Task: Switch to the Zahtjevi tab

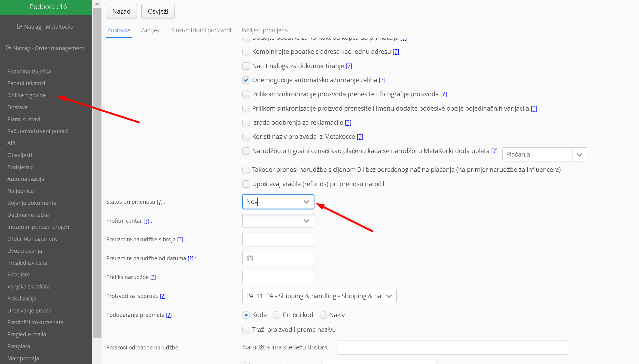Action: (x=150, y=30)
